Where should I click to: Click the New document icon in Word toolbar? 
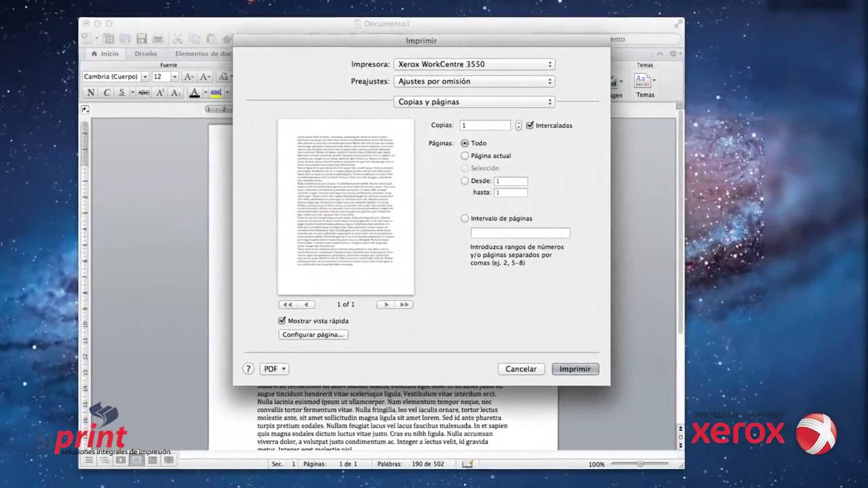pos(87,39)
